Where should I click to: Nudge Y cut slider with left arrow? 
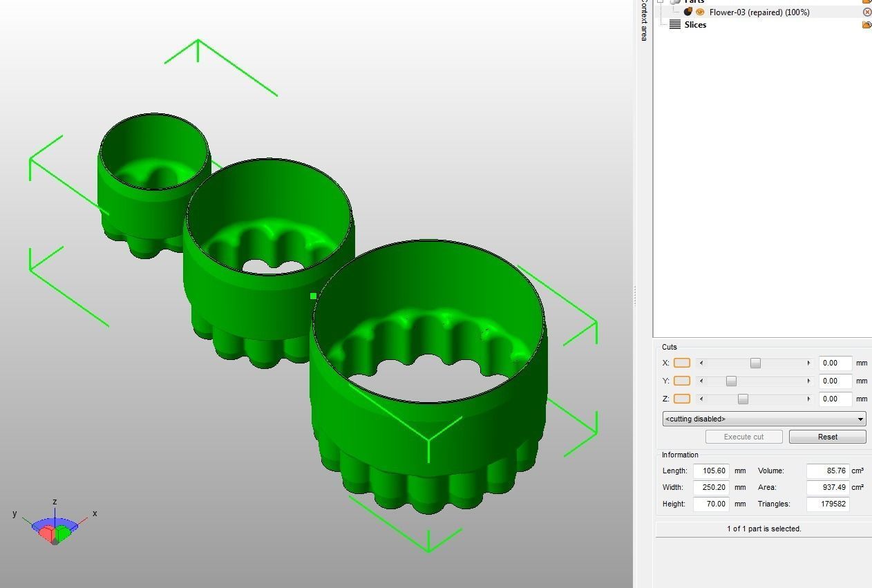(701, 381)
